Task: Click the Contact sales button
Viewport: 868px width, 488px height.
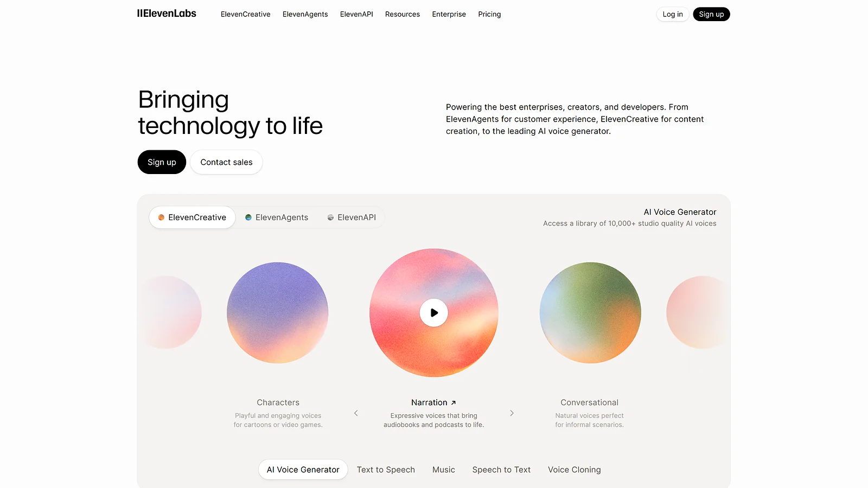Action: point(226,162)
